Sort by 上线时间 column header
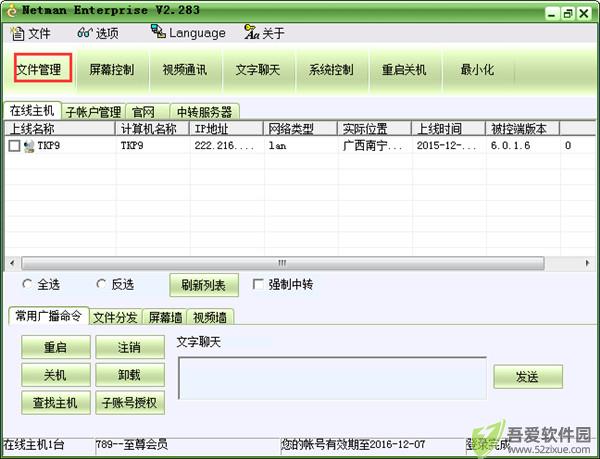600x459 pixels. 448,129
